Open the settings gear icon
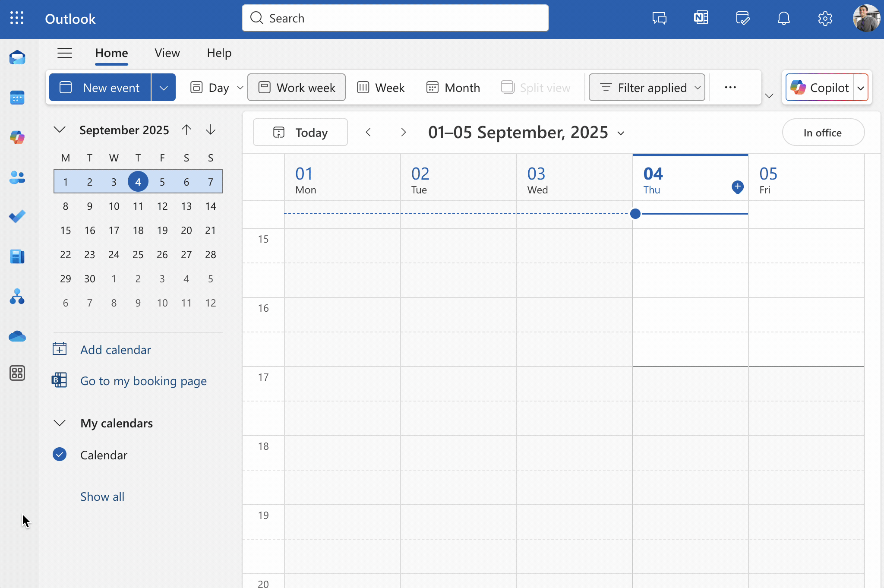 tap(825, 18)
